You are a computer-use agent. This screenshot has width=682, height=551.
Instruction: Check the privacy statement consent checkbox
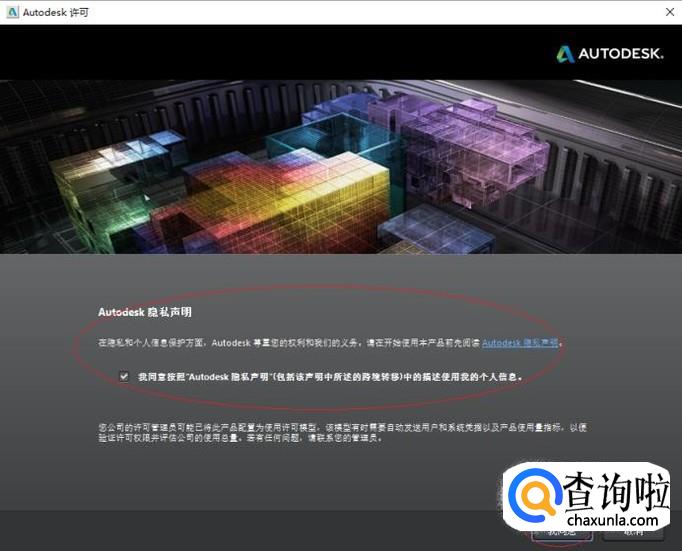pos(124,376)
